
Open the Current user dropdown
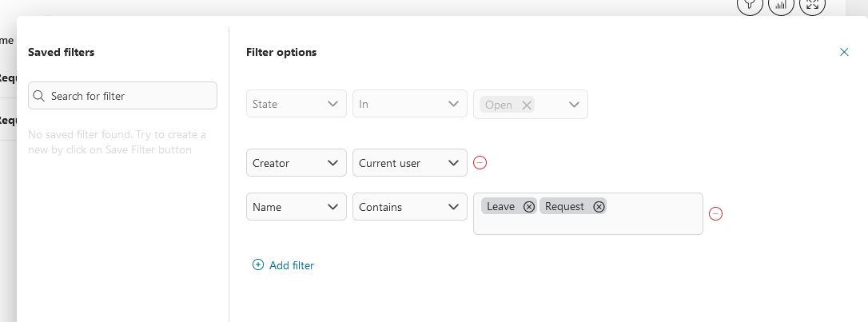tap(410, 163)
